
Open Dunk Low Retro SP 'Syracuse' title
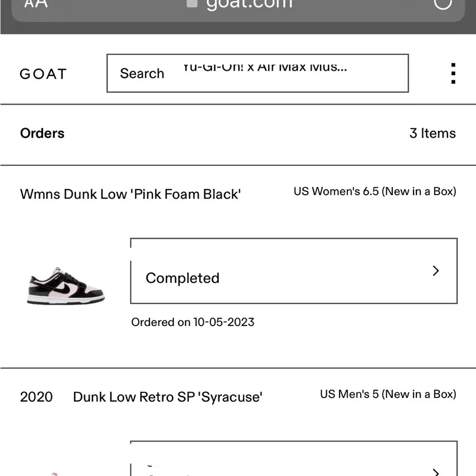coord(168,397)
